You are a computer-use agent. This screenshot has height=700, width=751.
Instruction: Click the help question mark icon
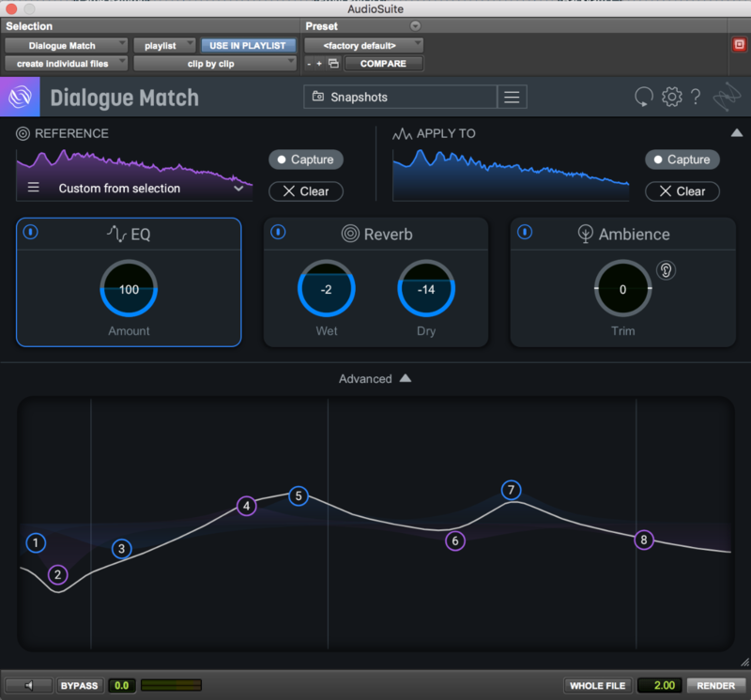[x=696, y=97]
